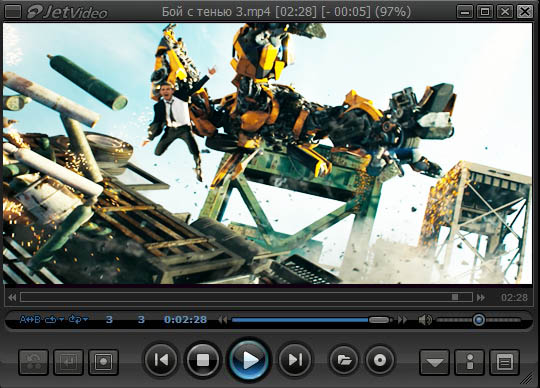Skip to previous track
The width and height of the screenshot is (540, 388).
(x=161, y=360)
